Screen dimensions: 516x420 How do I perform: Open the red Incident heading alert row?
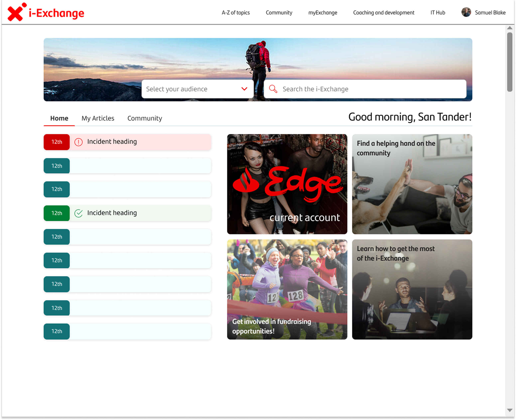[127, 142]
